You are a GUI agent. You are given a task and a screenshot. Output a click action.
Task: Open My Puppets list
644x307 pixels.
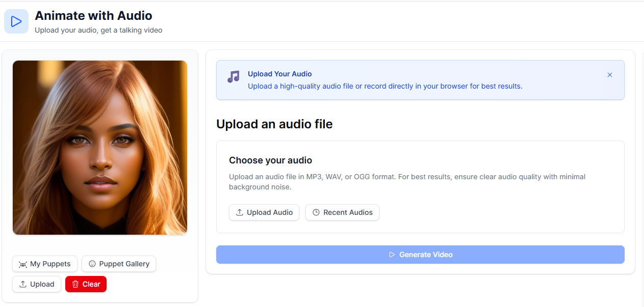pos(45,264)
